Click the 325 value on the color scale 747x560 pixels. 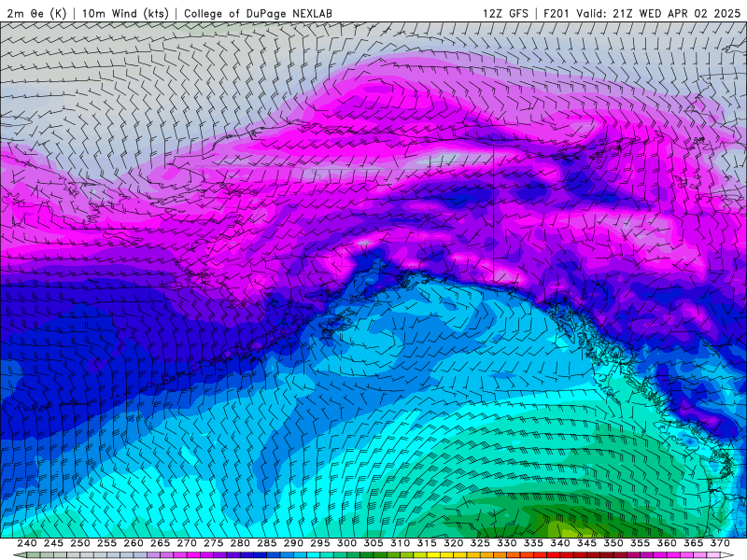pyautogui.click(x=480, y=543)
